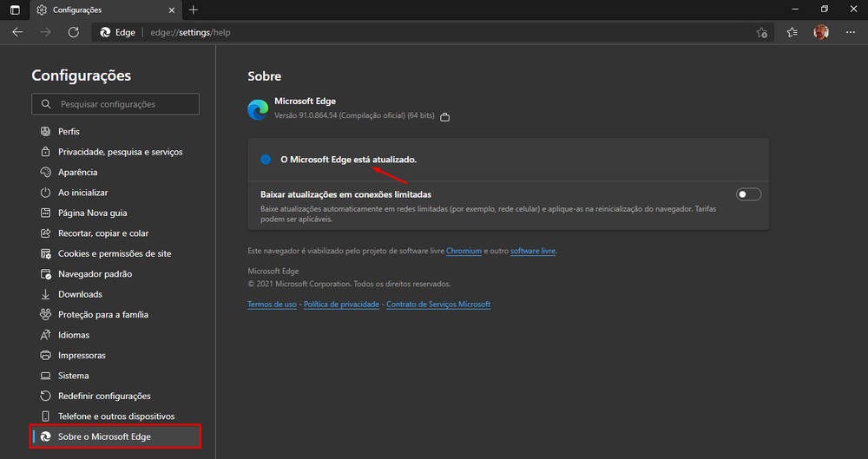Click the user profile avatar
Image resolution: width=868 pixels, height=459 pixels.
pos(821,32)
